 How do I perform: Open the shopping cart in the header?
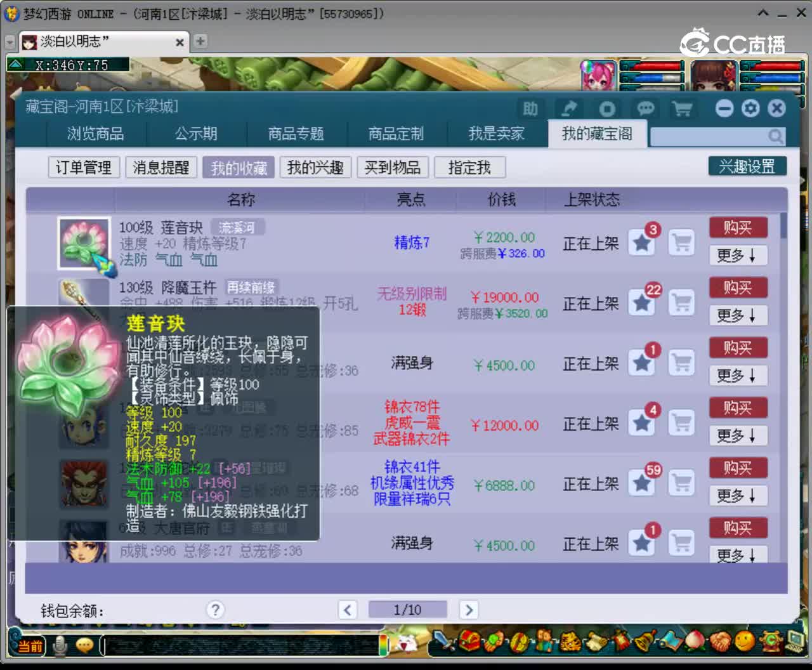(683, 108)
